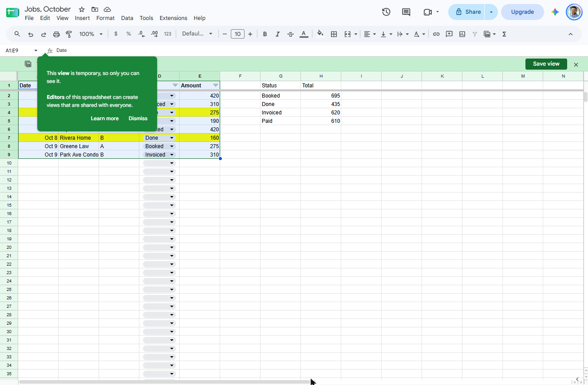The width and height of the screenshot is (588, 385).
Task: Increase decimal places
Action: [x=154, y=34]
